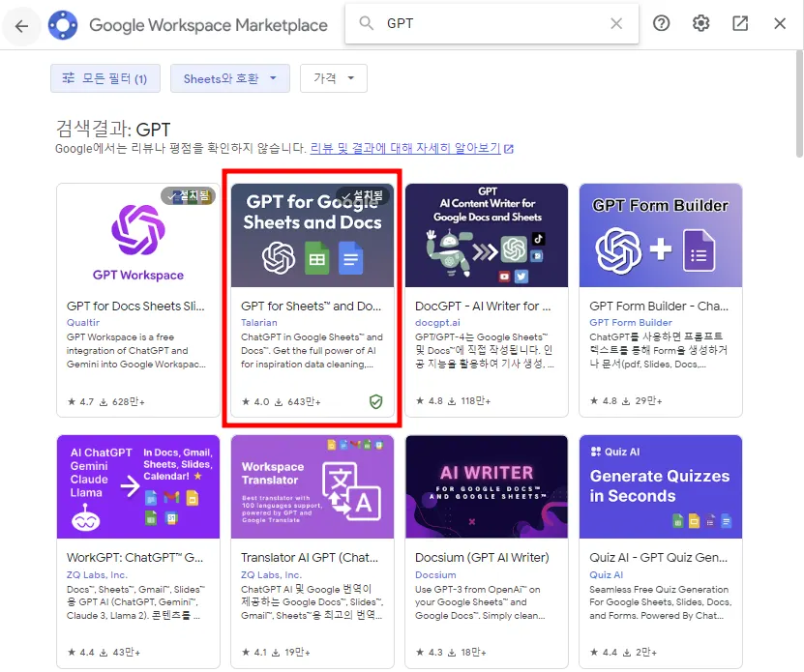Click the search magnifier icon
Image resolution: width=804 pixels, height=672 pixels.
point(366,23)
